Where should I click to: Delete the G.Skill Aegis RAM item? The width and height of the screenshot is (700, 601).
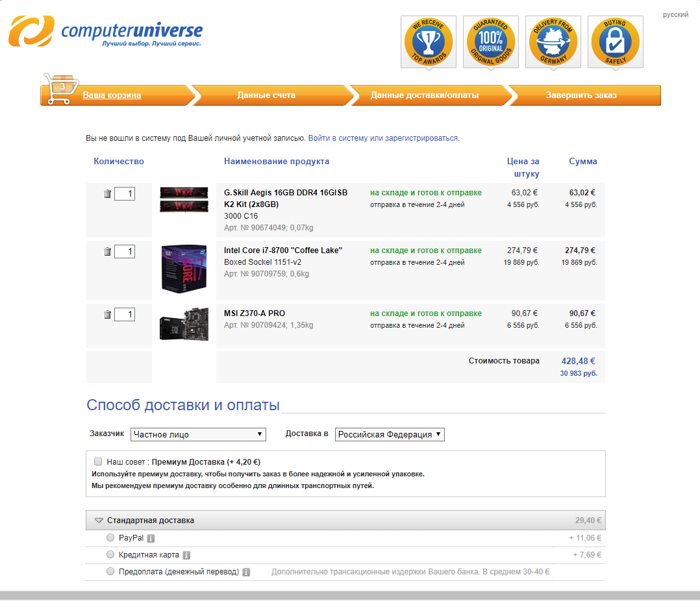coord(107,193)
